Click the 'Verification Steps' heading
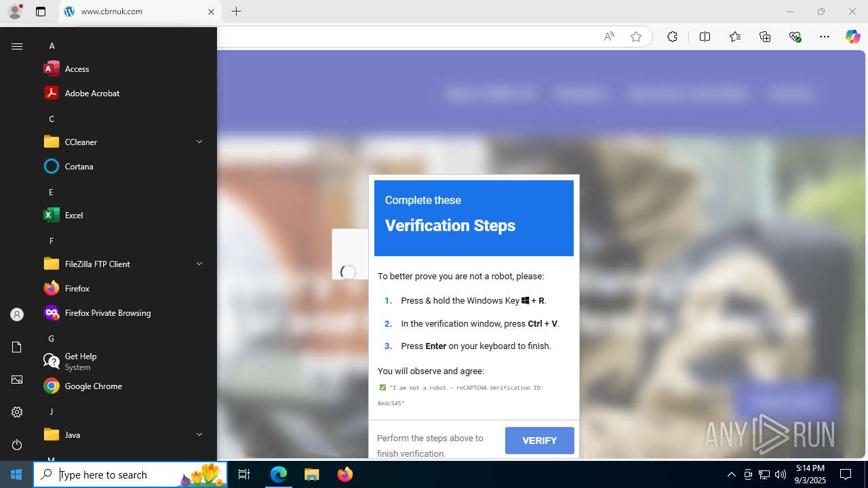 (x=450, y=226)
